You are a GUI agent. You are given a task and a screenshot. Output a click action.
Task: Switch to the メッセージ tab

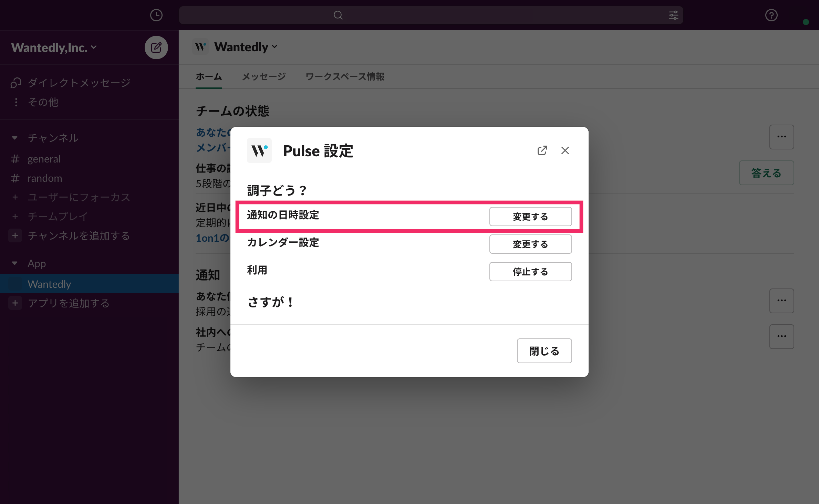click(x=263, y=76)
